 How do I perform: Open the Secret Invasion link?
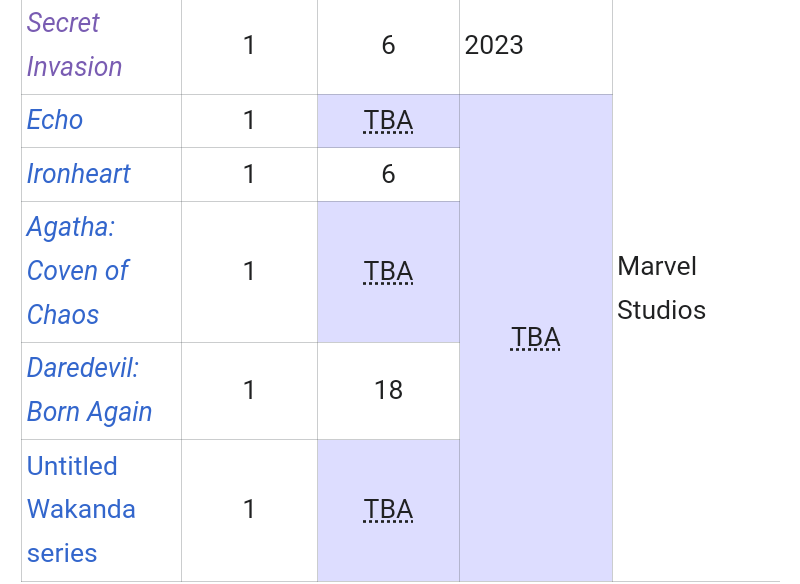[74, 44]
